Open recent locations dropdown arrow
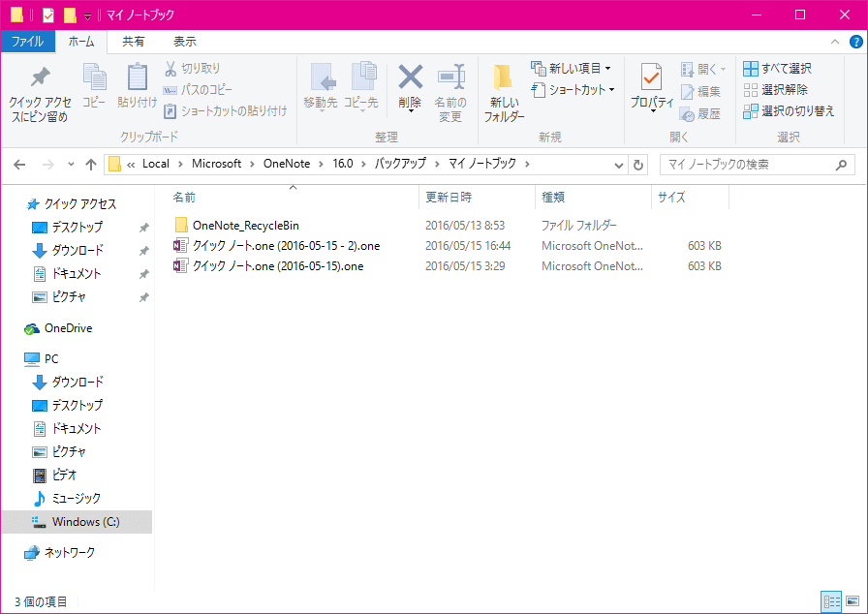The image size is (868, 614). 71,165
